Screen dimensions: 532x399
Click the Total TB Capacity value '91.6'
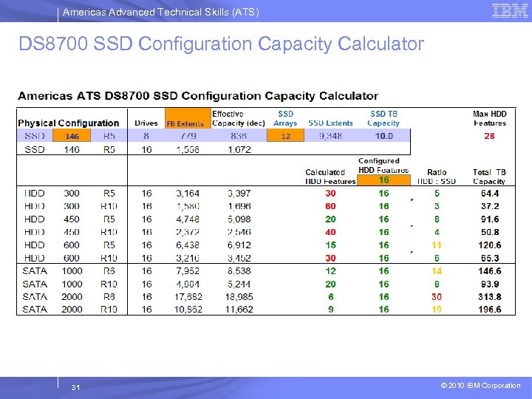(x=490, y=219)
